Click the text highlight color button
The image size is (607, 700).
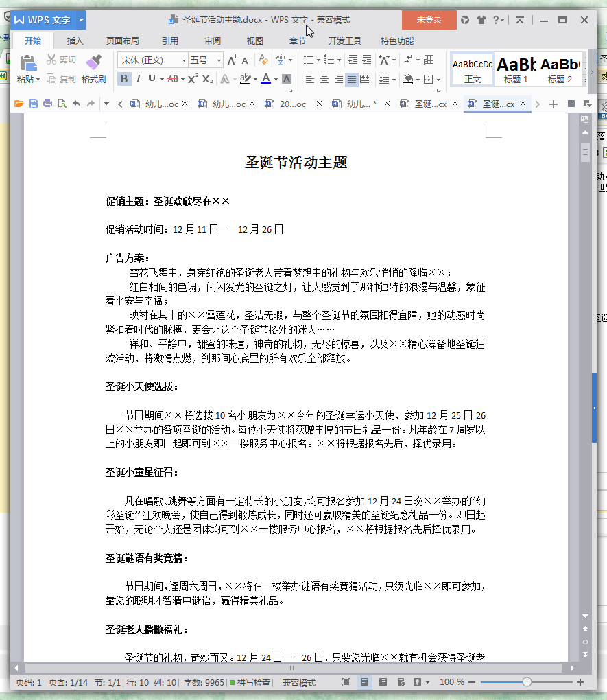tap(245, 79)
